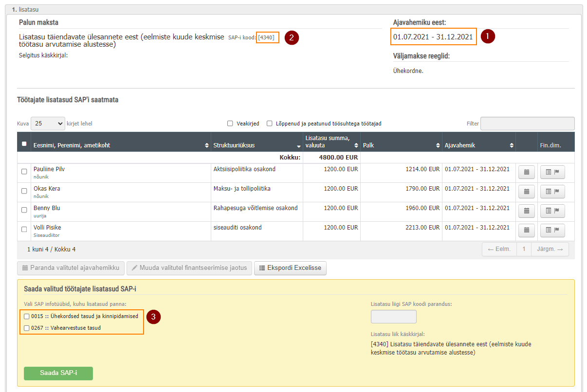Image resolution: width=587 pixels, height=392 pixels.
Task: Open Fin.dim. icon for Volli Pisike
Action: 552,231
